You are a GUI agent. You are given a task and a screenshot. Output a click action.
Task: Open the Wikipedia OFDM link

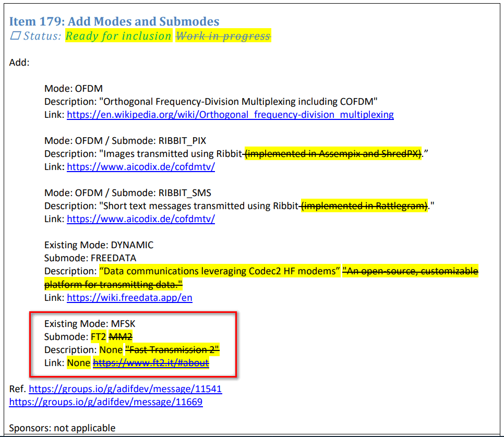coord(230,115)
